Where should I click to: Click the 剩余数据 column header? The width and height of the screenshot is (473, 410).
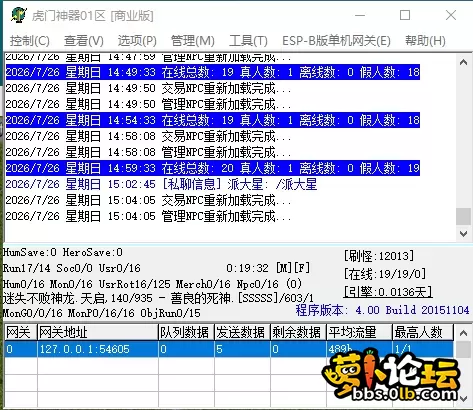point(298,332)
